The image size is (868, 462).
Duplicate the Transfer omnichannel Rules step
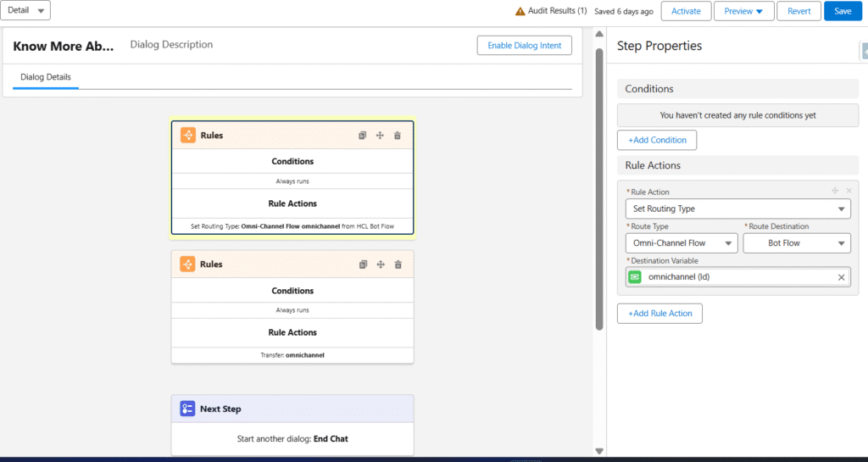coord(363,264)
